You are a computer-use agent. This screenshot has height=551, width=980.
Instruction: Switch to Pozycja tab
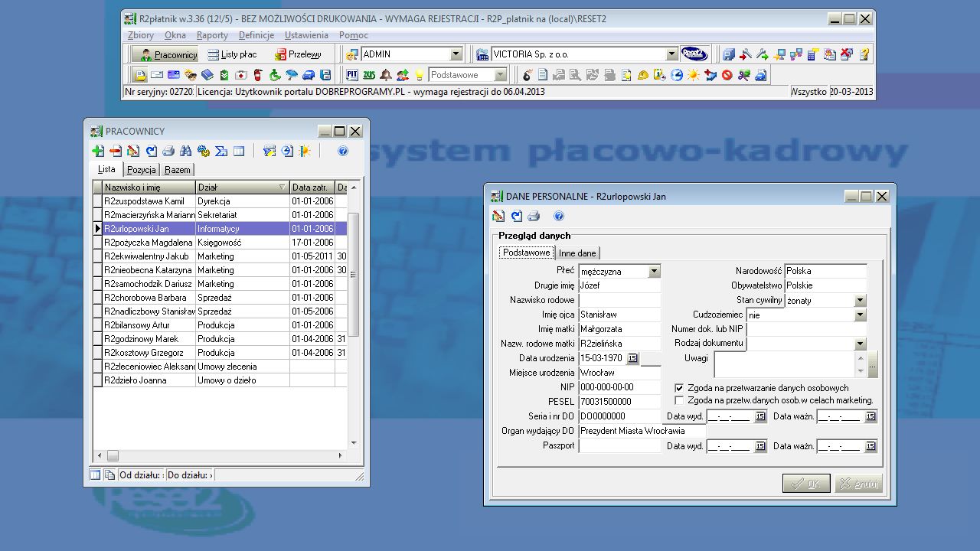[x=142, y=170]
